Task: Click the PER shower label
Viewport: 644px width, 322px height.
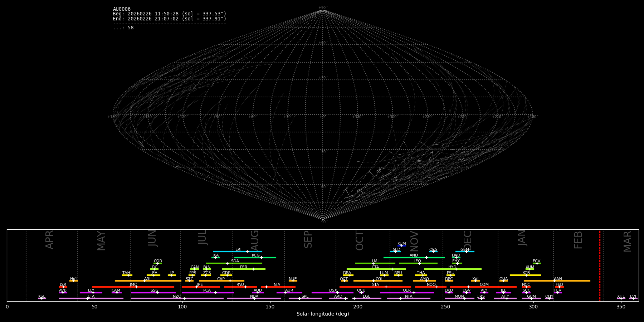Action: point(244,267)
